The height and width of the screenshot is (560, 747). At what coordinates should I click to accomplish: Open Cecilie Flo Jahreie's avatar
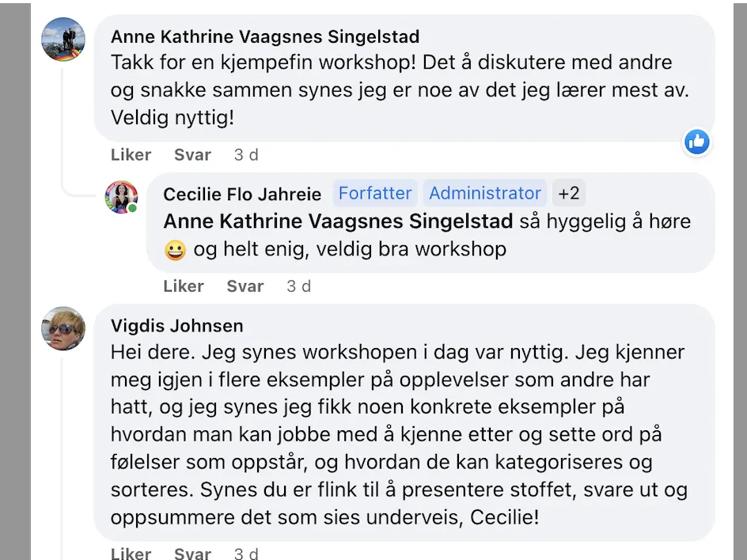pyautogui.click(x=121, y=197)
